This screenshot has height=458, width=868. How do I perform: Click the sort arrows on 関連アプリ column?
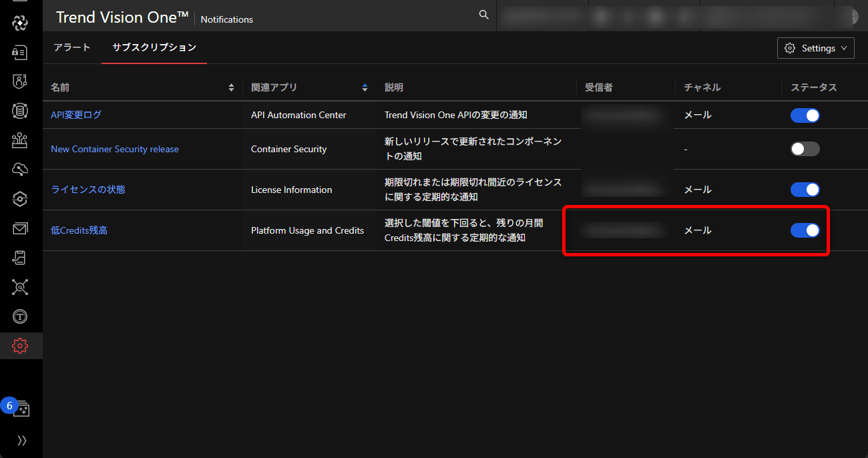click(365, 87)
